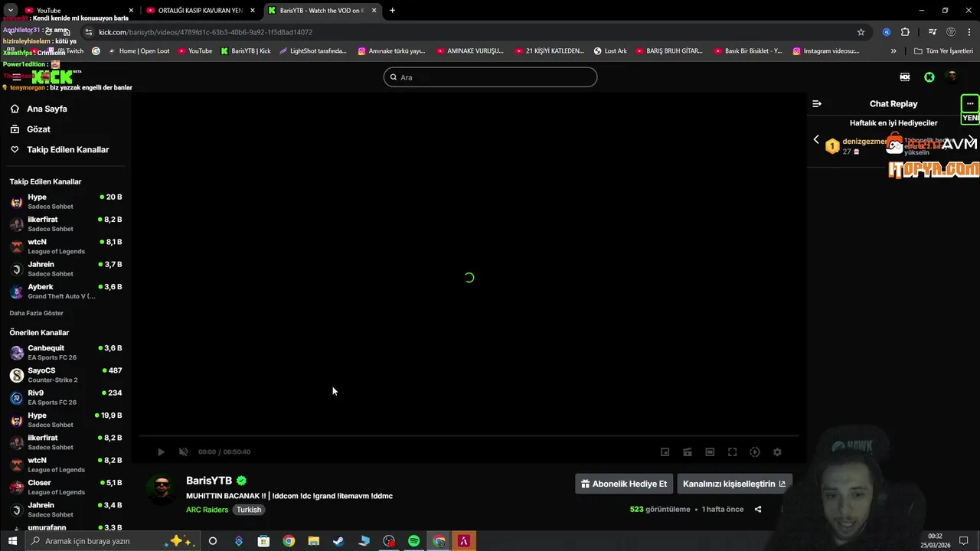Viewport: 980px width, 551px height.
Task: Open the 'Tüm Yer İşaretleri' folder
Action: (x=943, y=51)
